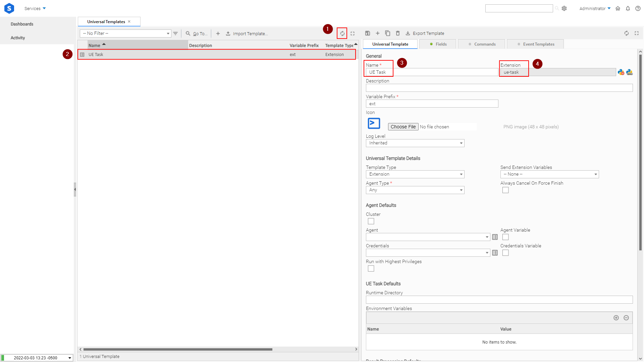Click the help question mark icon
This screenshot has height=362, width=644.
638,8
